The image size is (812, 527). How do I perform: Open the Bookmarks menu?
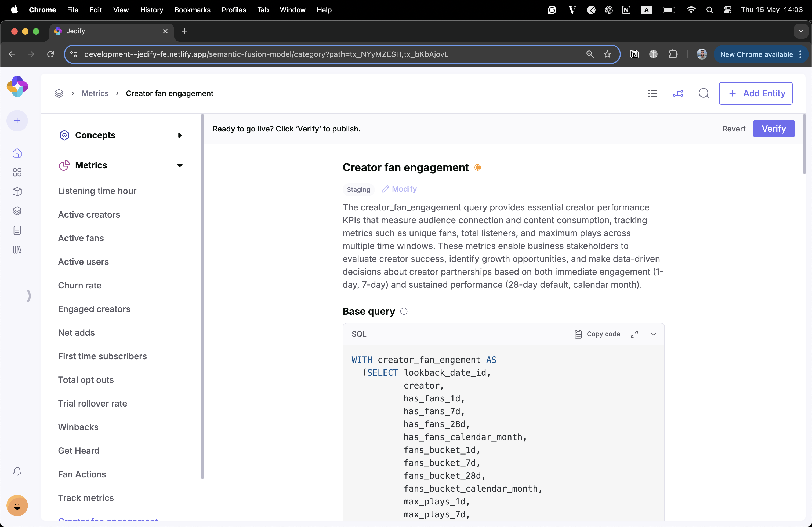tap(193, 10)
